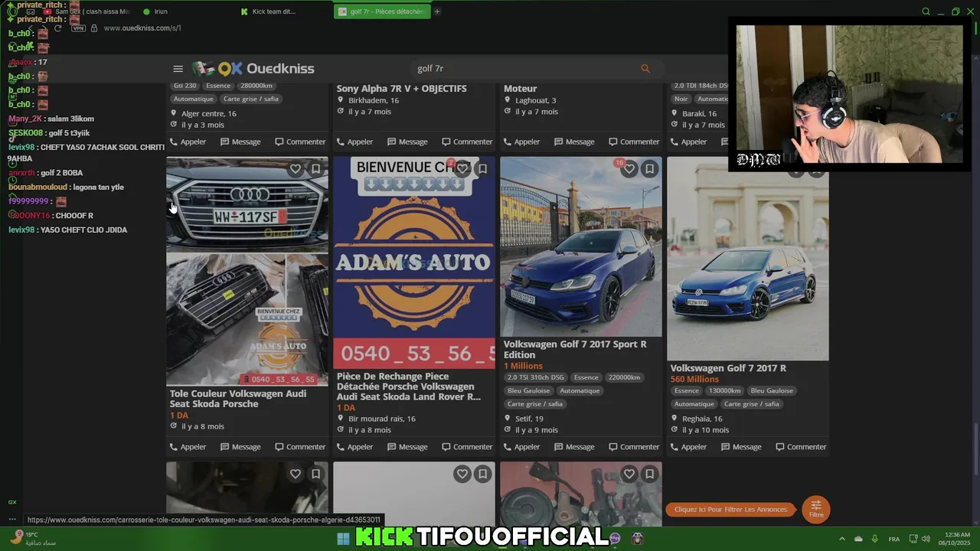Bookmark the Adam's Auto Pièce De Rechange listing
The image size is (980, 551).
(x=482, y=169)
